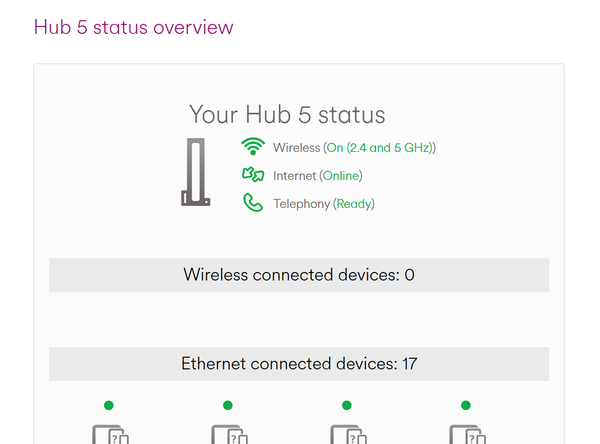The image size is (600, 444).
Task: Click third device's green status dot
Action: pyautogui.click(x=346, y=405)
